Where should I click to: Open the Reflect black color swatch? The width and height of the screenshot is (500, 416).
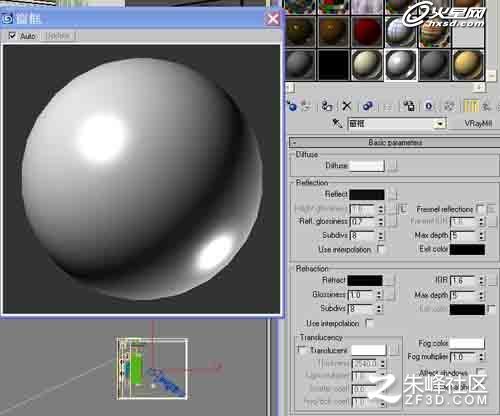click(367, 194)
